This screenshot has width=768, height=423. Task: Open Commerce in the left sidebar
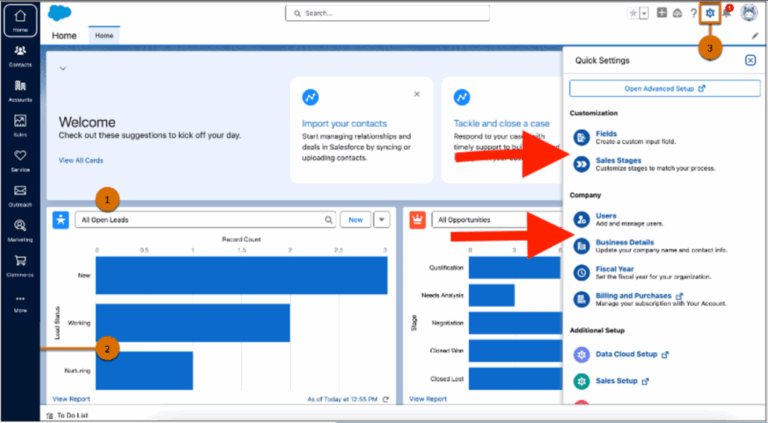tap(20, 266)
